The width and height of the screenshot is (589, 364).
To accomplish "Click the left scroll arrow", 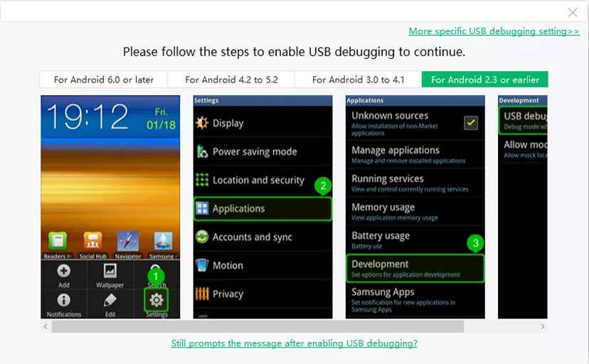I will pyautogui.click(x=46, y=326).
